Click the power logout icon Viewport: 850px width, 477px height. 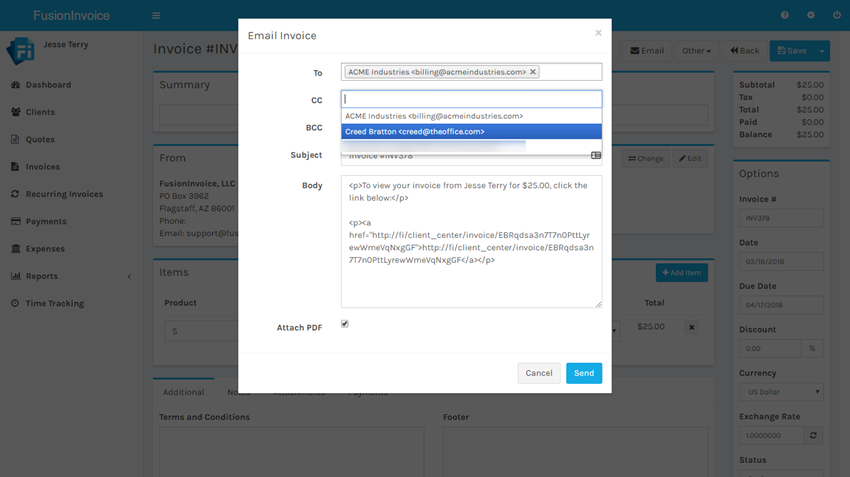[x=837, y=16]
